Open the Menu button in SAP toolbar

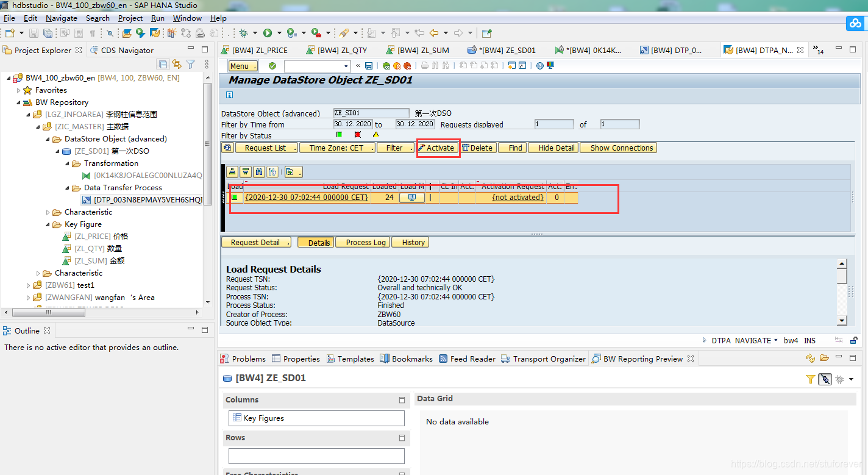[243, 66]
